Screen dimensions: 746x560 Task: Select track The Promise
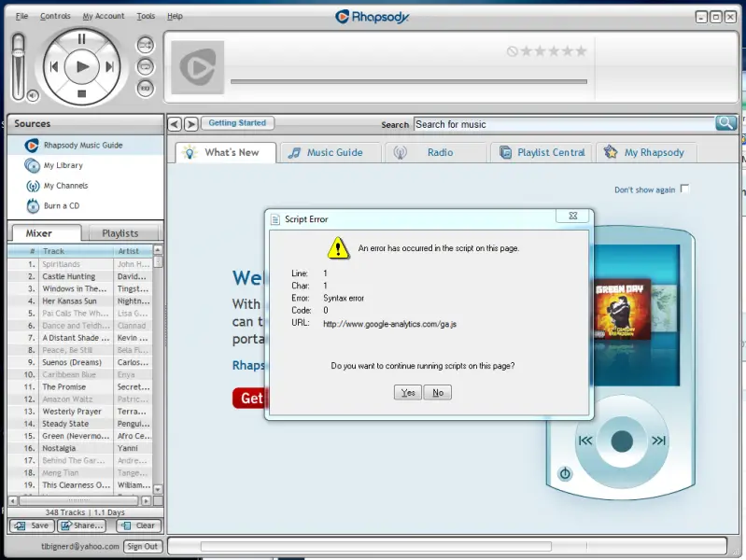coord(80,386)
